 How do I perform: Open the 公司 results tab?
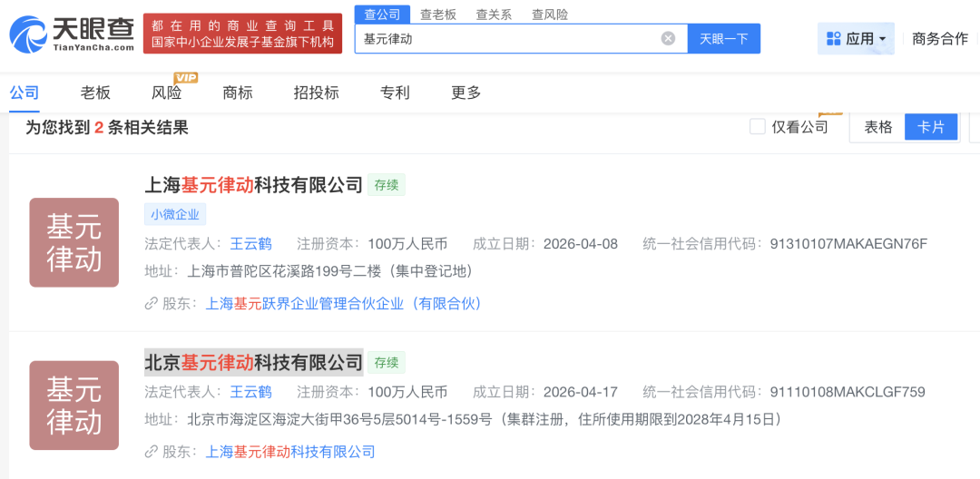[x=24, y=93]
